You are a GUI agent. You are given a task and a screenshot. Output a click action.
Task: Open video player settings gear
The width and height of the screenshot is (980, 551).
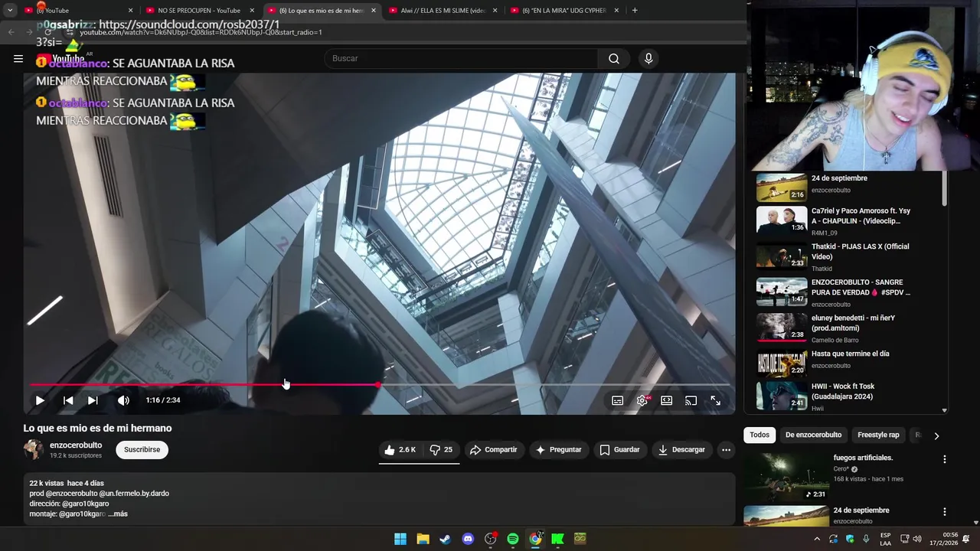click(x=642, y=400)
